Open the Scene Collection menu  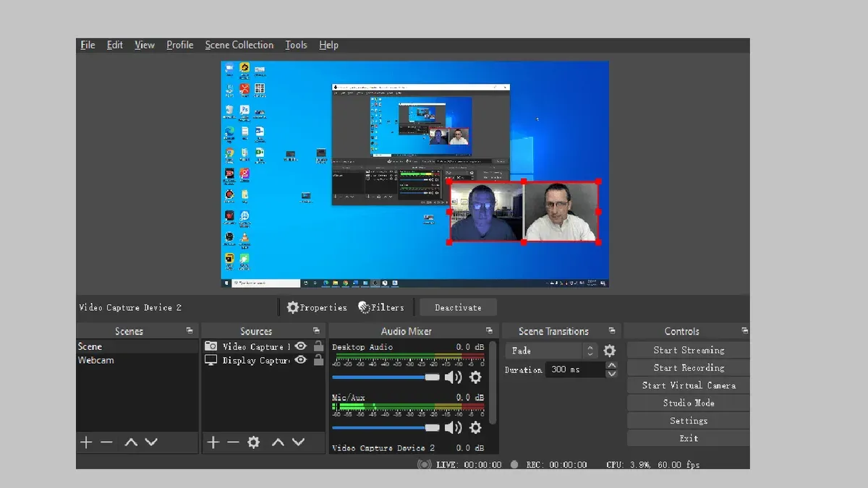tap(239, 45)
